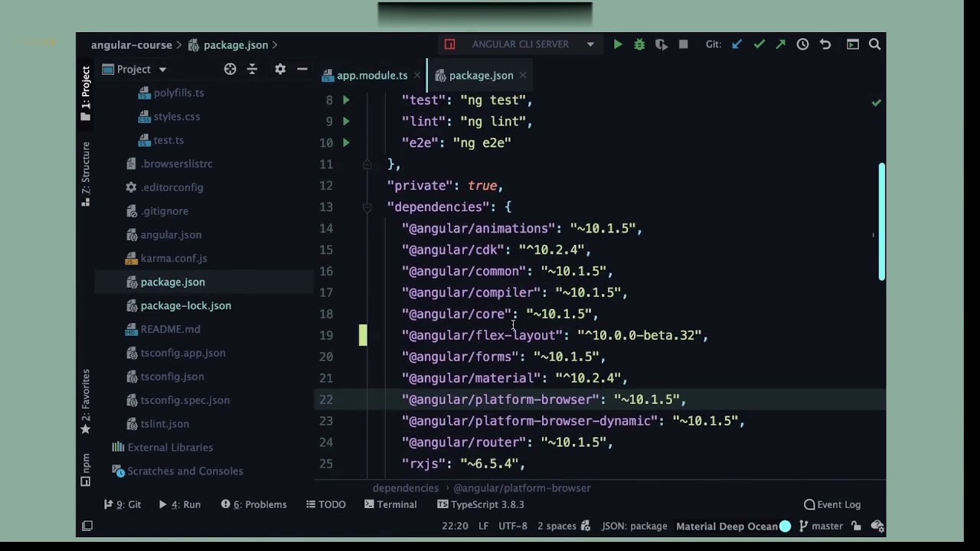The height and width of the screenshot is (551, 980).
Task: Close the package.json tab
Action: tap(522, 75)
